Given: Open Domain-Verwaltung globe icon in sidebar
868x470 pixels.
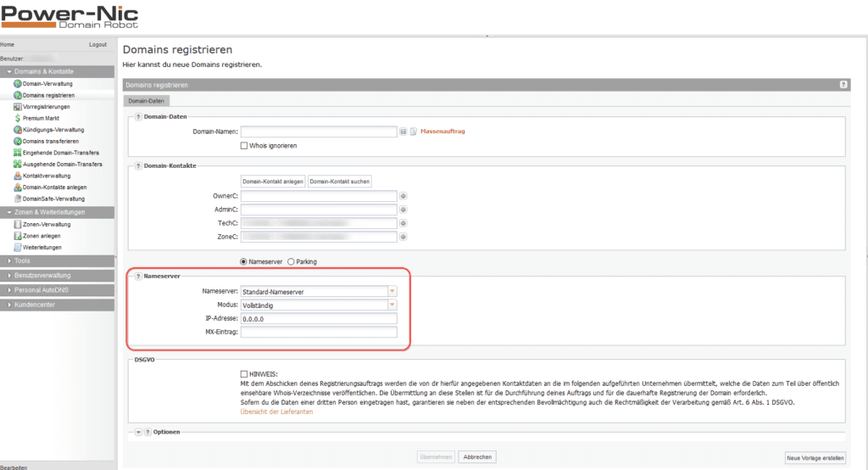Looking at the screenshot, I should point(18,84).
